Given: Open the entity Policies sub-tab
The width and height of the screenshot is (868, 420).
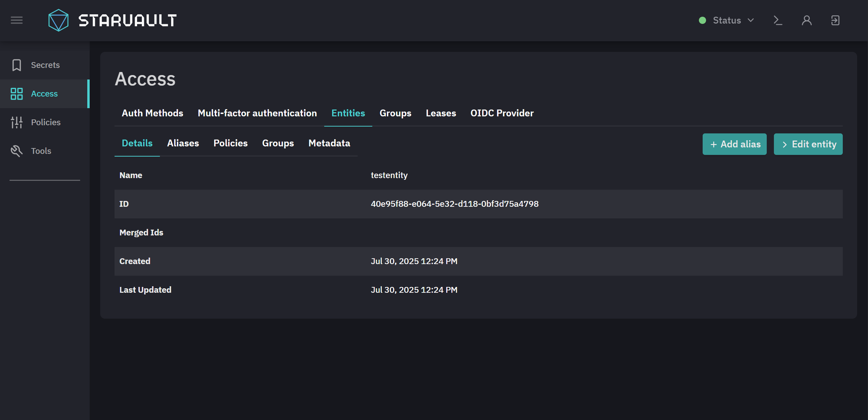Looking at the screenshot, I should click(x=230, y=143).
